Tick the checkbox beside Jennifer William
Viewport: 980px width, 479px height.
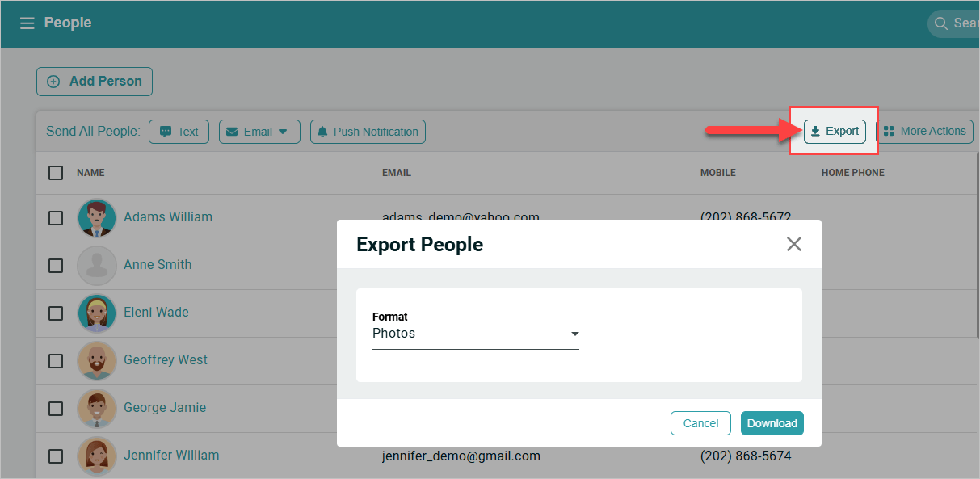[x=56, y=456]
